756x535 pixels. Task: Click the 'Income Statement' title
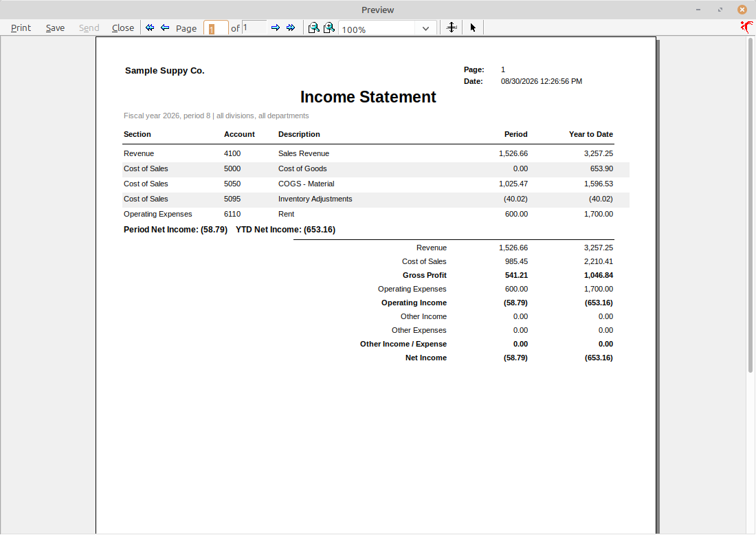tap(368, 97)
